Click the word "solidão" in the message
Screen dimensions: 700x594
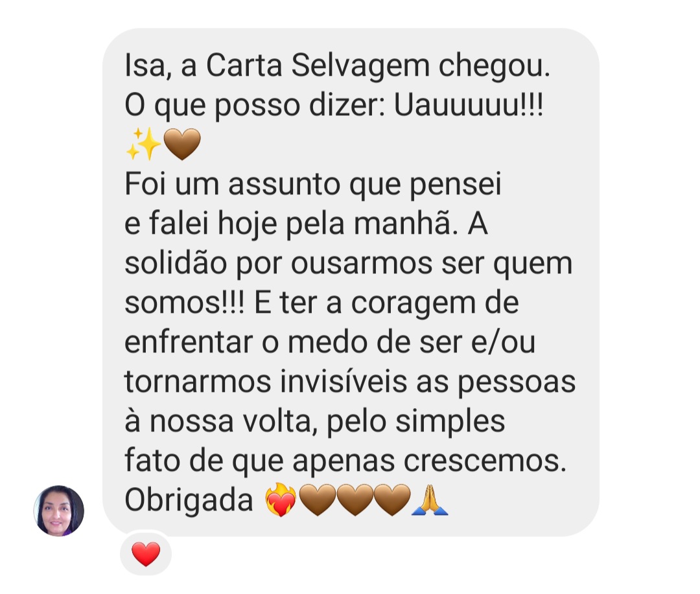point(176,262)
